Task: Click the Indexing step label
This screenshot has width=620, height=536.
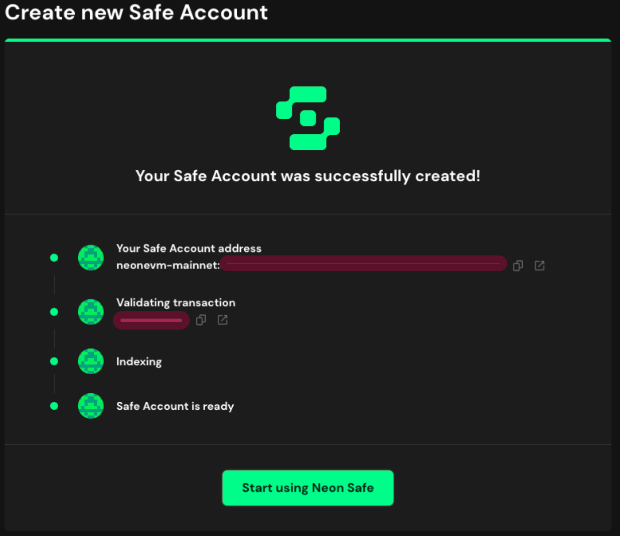Action: pos(139,362)
